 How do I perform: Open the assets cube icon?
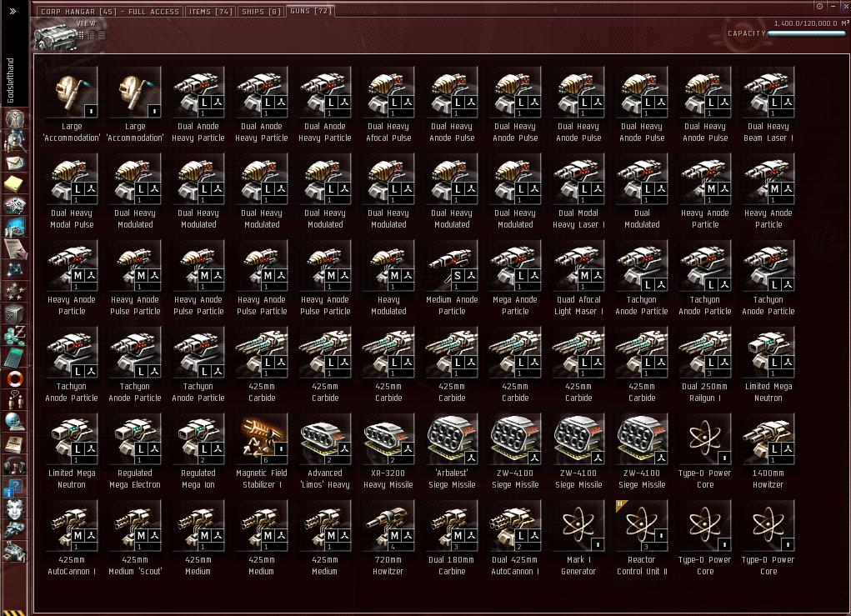[15, 313]
